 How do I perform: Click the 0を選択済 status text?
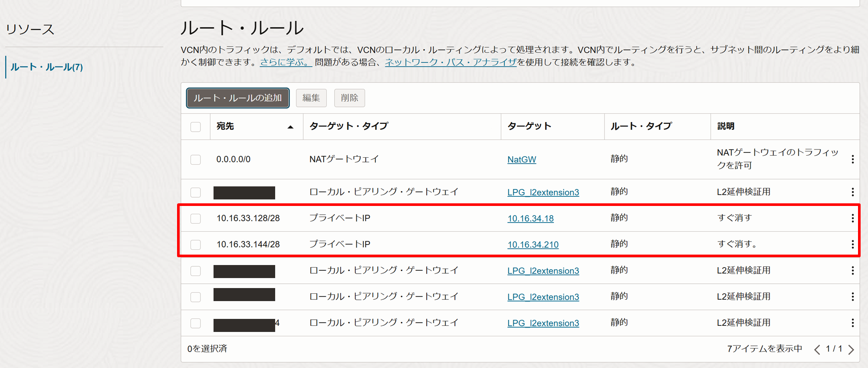[207, 348]
